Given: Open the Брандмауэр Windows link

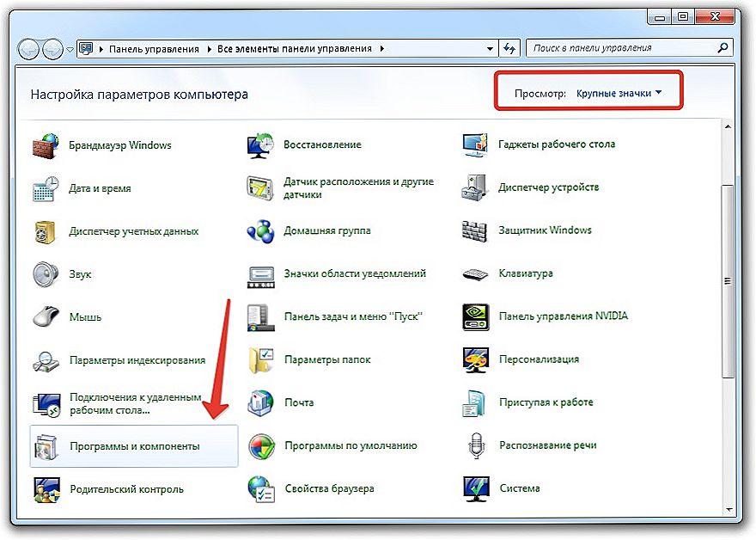Looking at the screenshot, I should point(120,145).
